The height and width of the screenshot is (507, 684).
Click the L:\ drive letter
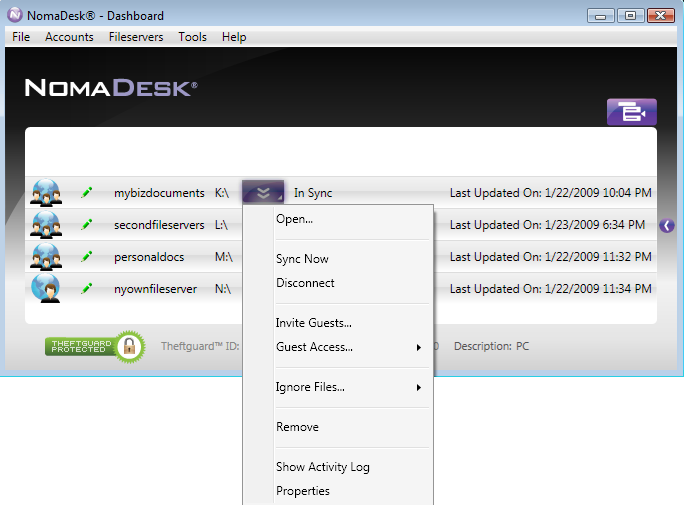click(x=221, y=225)
